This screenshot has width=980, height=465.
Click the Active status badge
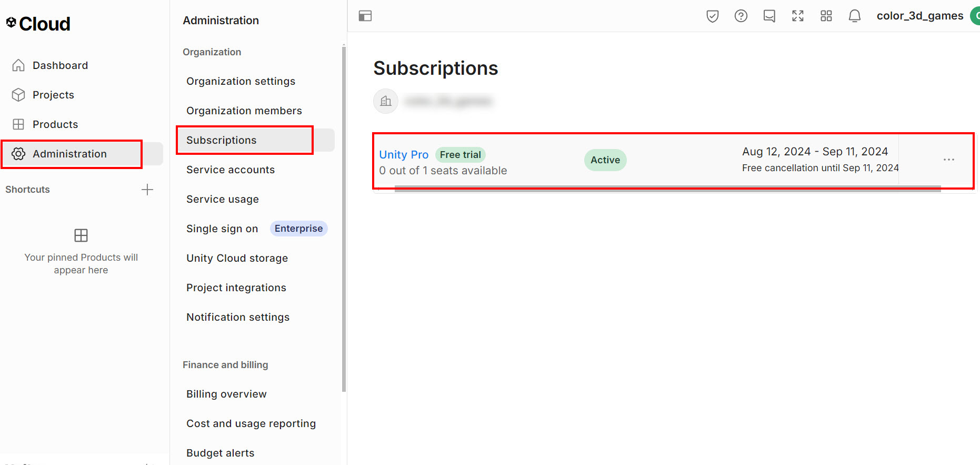605,160
